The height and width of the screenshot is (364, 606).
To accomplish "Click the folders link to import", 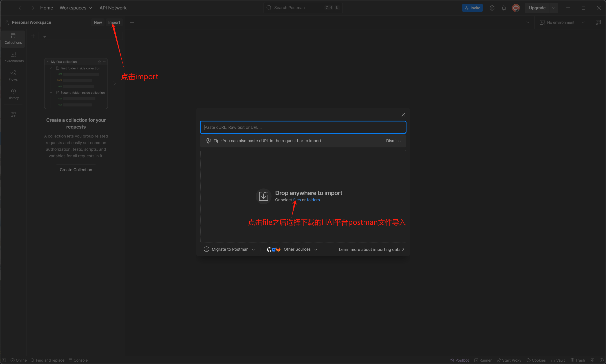I will 313,200.
